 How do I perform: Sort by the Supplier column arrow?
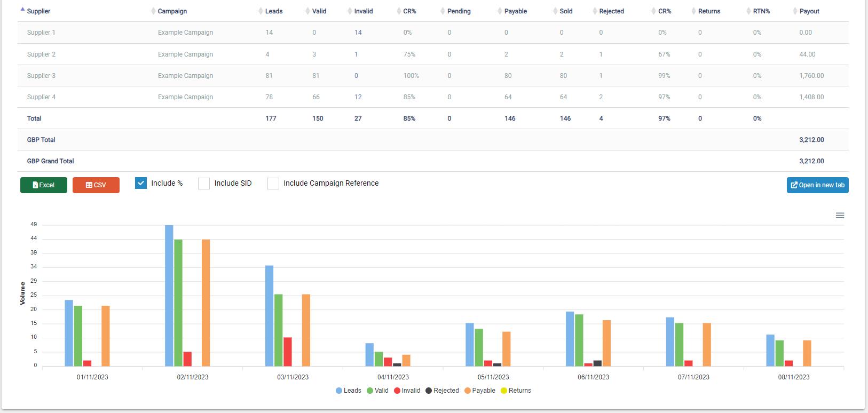point(22,10)
